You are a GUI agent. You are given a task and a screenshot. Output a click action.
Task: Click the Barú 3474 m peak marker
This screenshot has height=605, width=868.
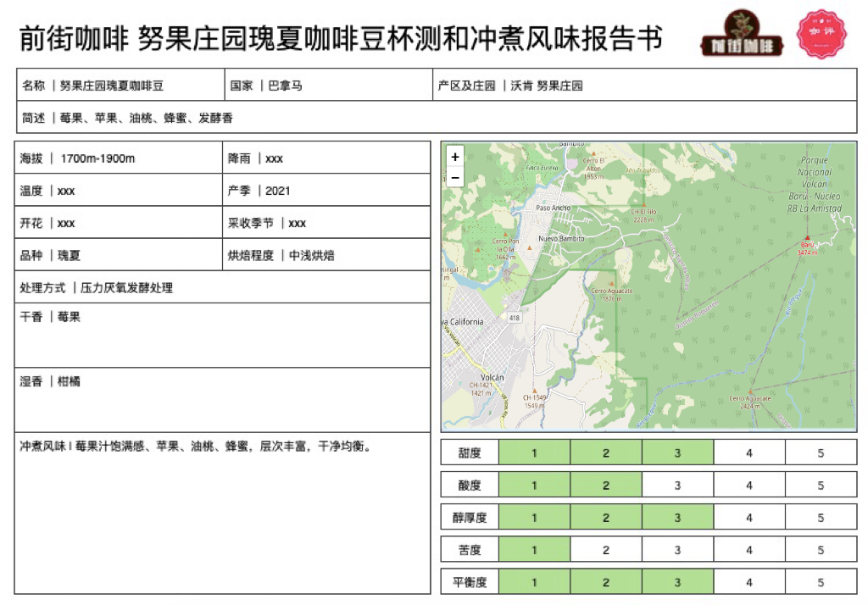coord(807,239)
